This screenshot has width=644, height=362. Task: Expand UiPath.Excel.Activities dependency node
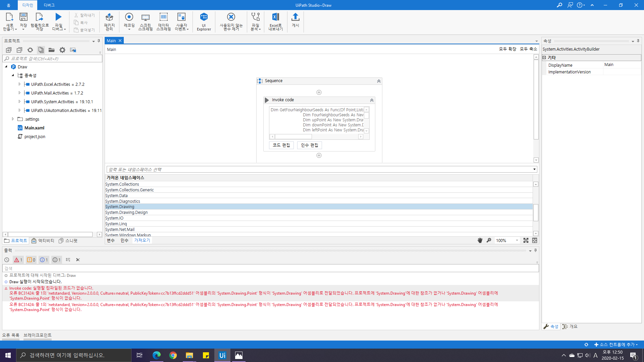tap(19, 84)
